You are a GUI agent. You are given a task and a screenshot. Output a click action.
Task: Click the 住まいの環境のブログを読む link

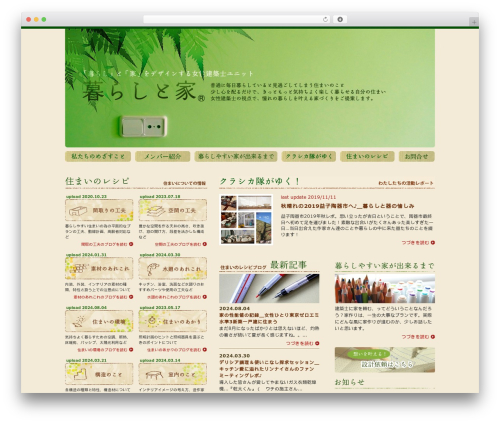pyautogui.click(x=102, y=350)
